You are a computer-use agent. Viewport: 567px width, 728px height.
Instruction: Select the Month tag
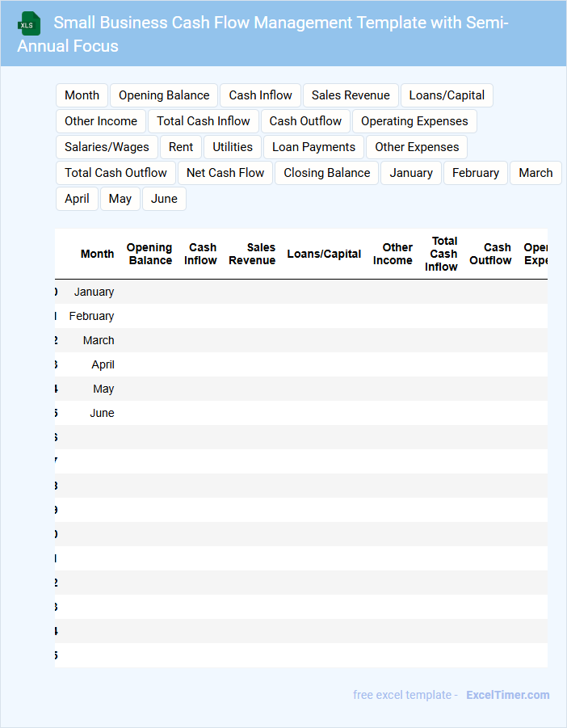coord(82,95)
